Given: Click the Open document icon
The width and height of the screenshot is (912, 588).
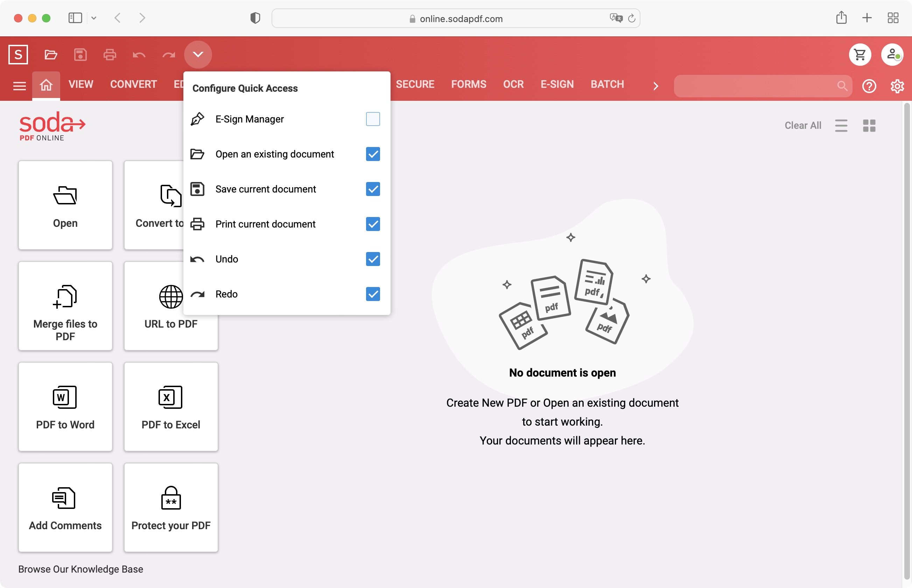Looking at the screenshot, I should (50, 54).
